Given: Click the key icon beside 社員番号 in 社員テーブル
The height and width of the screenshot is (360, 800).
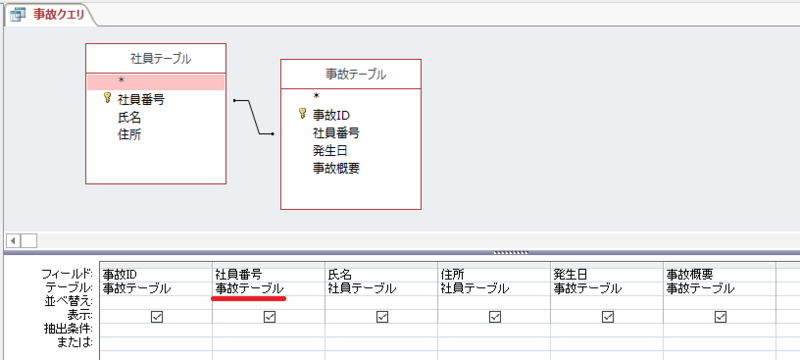Looking at the screenshot, I should 107,98.
